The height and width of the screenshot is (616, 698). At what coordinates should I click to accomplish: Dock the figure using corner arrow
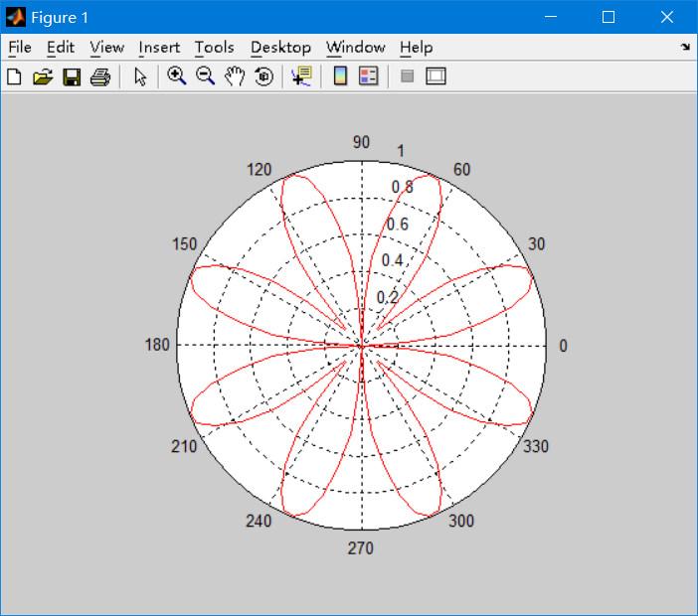tap(685, 47)
